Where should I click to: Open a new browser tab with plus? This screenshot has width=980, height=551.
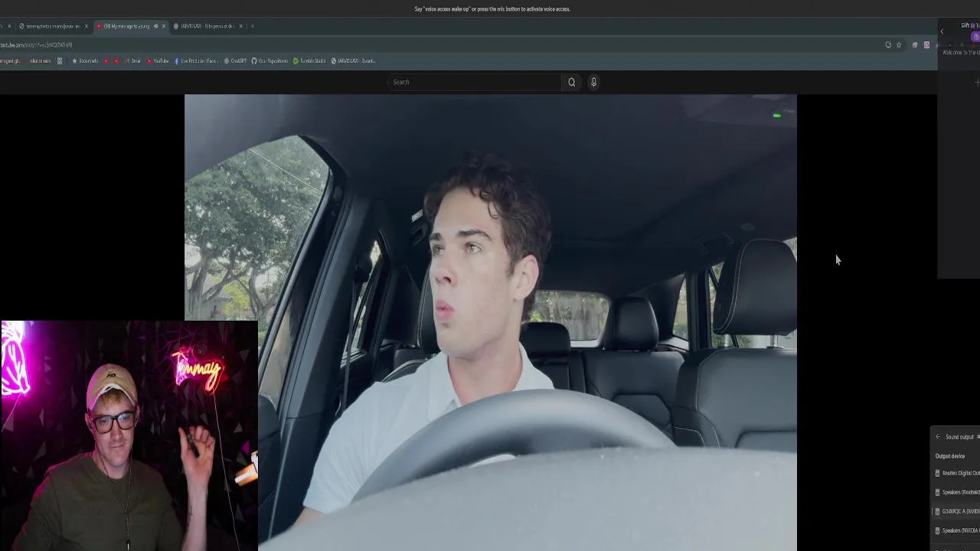pyautogui.click(x=253, y=26)
